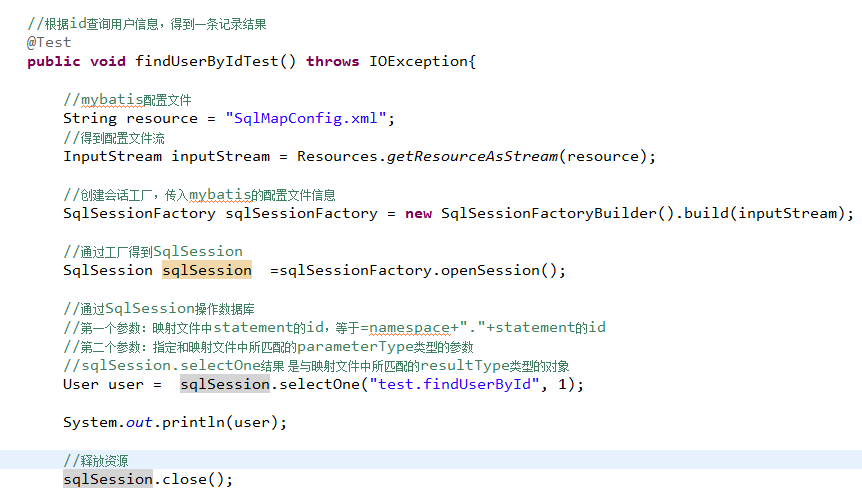Viewport: 862px width, 502px height.
Task: Click getResourceAsStream method call
Action: pos(472,156)
